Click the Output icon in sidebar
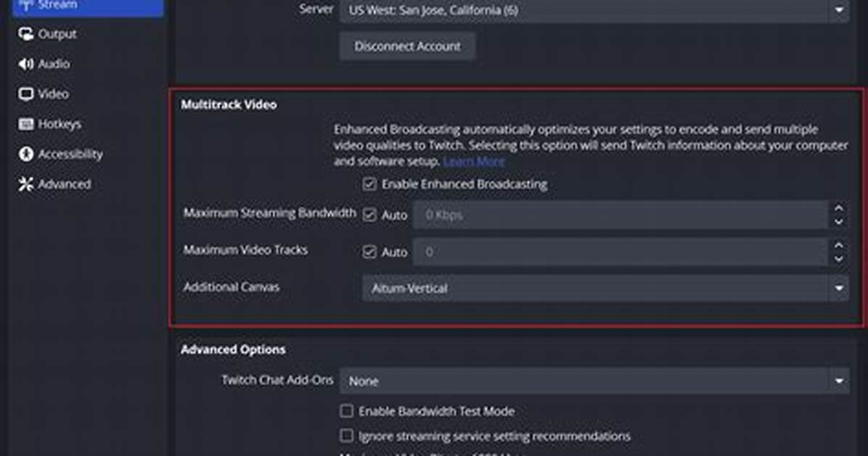Screen dimensions: 868x456 click(x=25, y=34)
